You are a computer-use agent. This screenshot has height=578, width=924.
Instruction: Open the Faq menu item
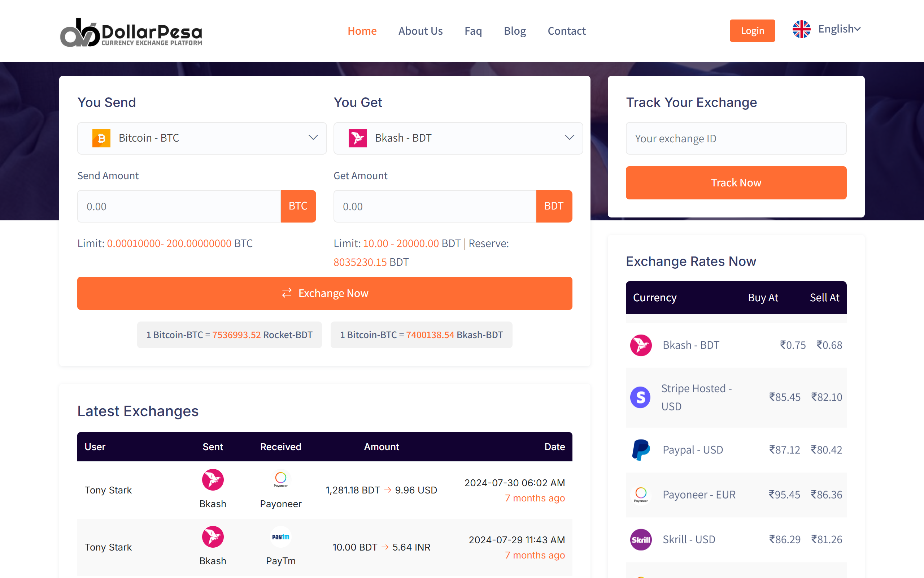[x=473, y=31]
